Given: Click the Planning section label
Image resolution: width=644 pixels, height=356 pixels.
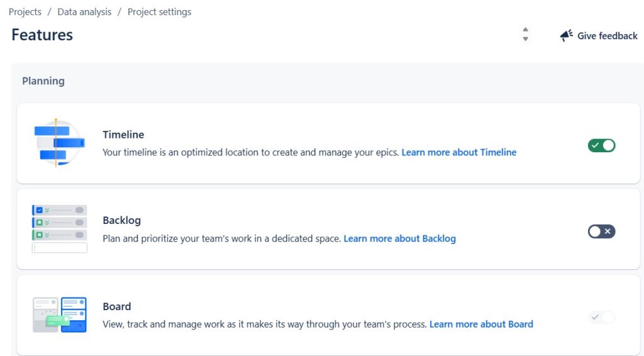Looking at the screenshot, I should [43, 81].
